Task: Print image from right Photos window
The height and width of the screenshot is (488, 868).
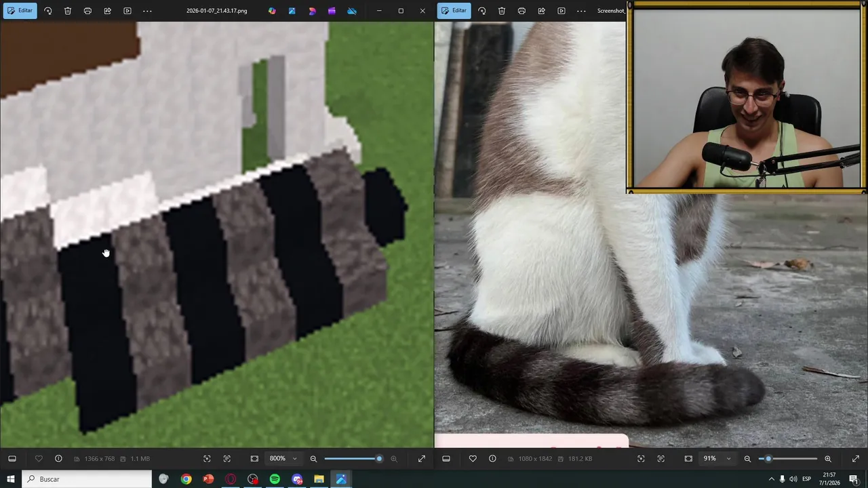Action: coord(521,11)
